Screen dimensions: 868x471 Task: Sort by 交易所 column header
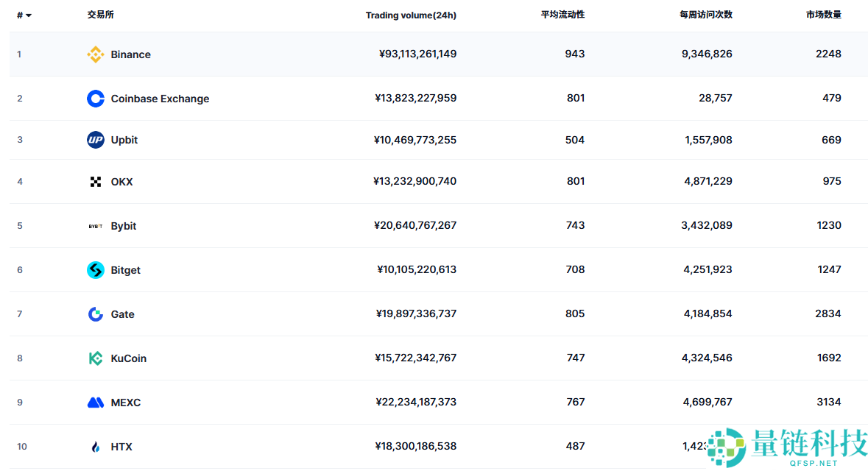tap(100, 15)
